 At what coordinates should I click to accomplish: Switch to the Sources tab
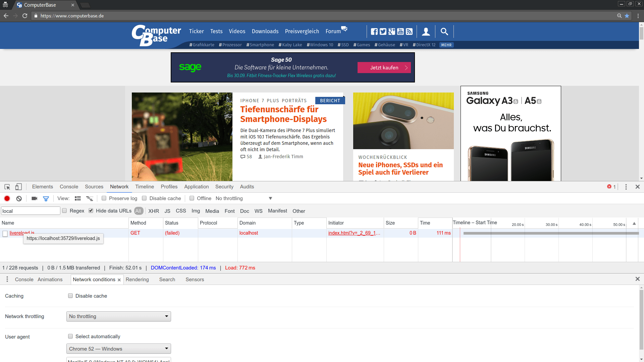click(94, 187)
